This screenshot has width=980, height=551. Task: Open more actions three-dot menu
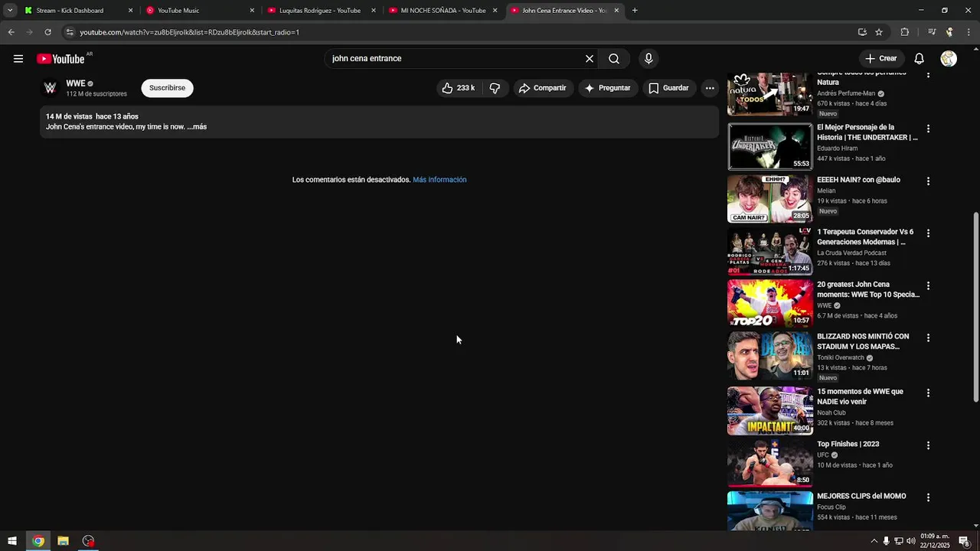pos(710,88)
